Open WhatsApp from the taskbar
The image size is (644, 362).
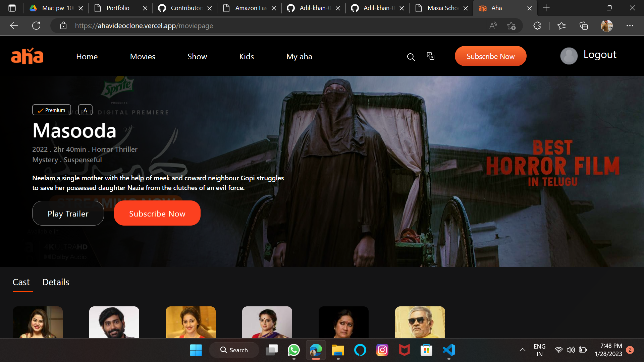pos(293,350)
